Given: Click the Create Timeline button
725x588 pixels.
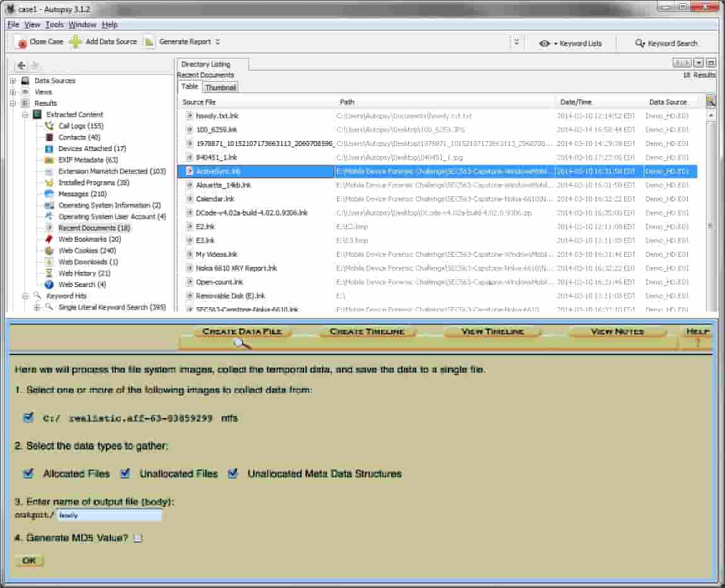Looking at the screenshot, I should click(367, 332).
